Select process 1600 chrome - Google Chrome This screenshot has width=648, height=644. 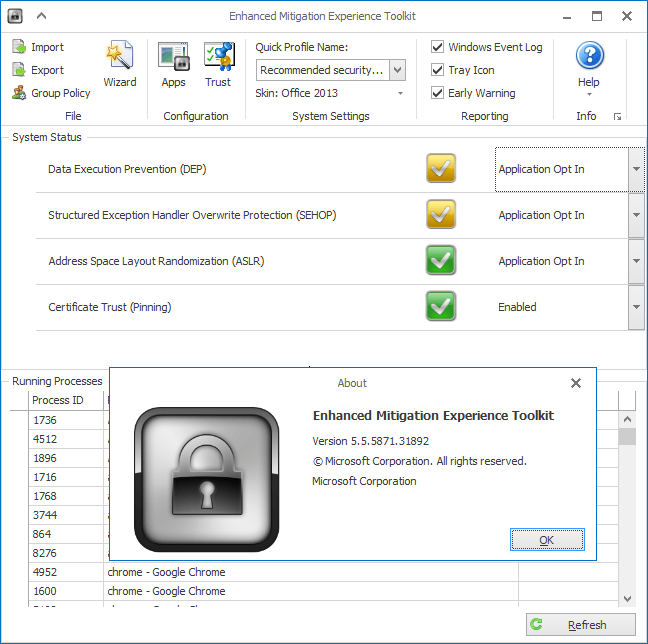point(323,591)
